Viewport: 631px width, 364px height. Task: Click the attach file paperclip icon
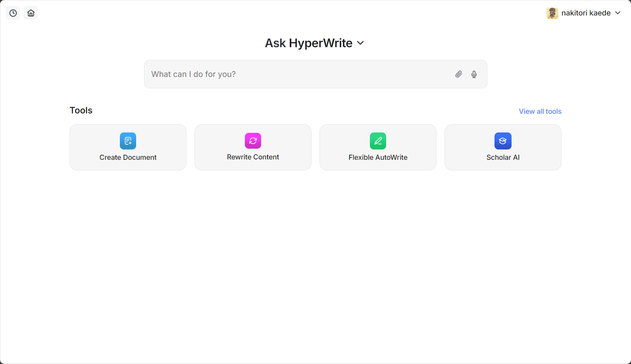[x=458, y=74]
